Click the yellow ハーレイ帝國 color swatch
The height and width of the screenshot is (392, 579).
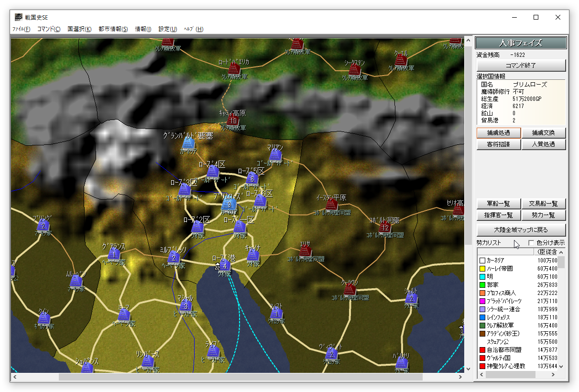point(482,269)
